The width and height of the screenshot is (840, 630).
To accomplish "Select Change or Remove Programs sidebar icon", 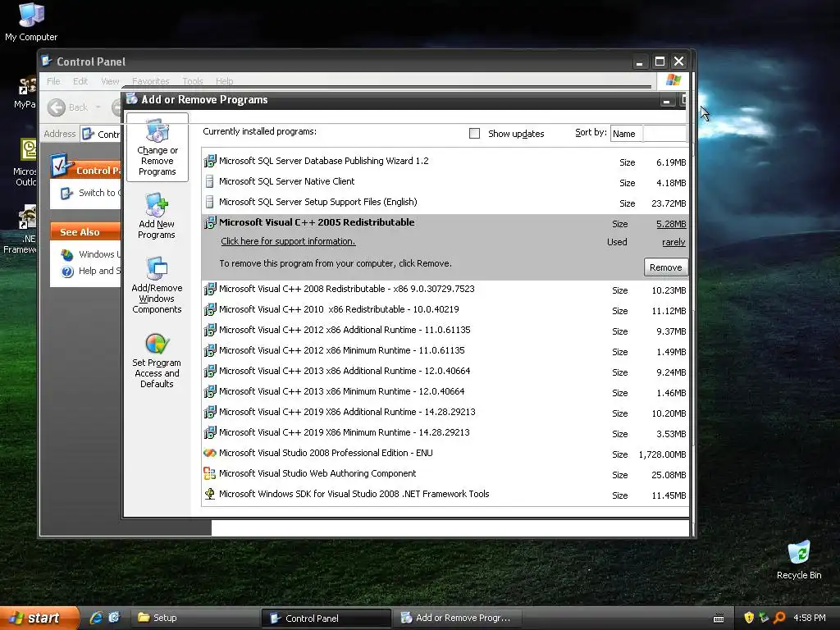I will point(157,148).
